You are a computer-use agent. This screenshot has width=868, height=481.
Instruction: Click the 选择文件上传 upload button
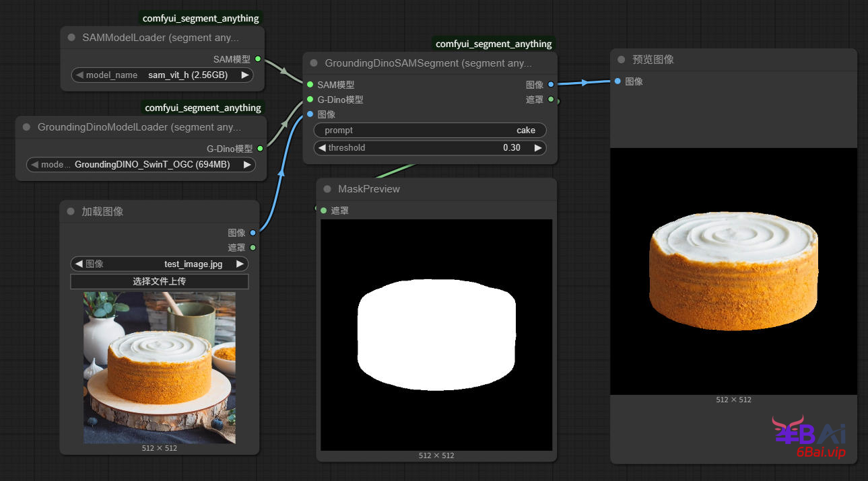pos(160,281)
